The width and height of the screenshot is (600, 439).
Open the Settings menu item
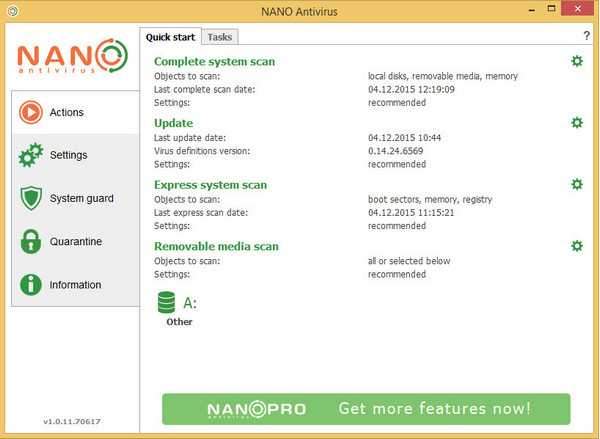(75, 155)
